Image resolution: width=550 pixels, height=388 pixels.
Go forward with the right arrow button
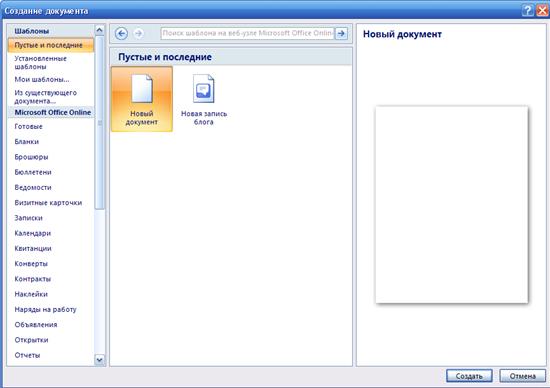tap(139, 34)
